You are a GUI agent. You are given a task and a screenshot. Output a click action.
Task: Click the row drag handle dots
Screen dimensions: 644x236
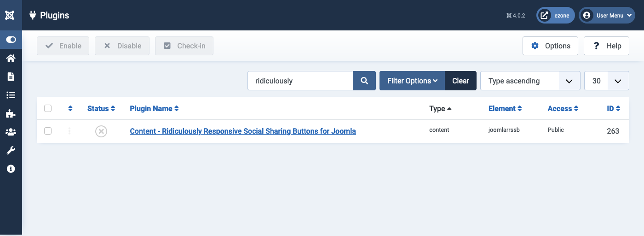[x=69, y=131]
